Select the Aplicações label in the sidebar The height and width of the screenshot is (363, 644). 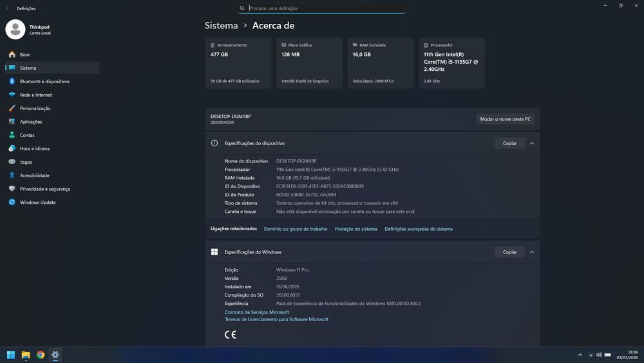point(31,122)
